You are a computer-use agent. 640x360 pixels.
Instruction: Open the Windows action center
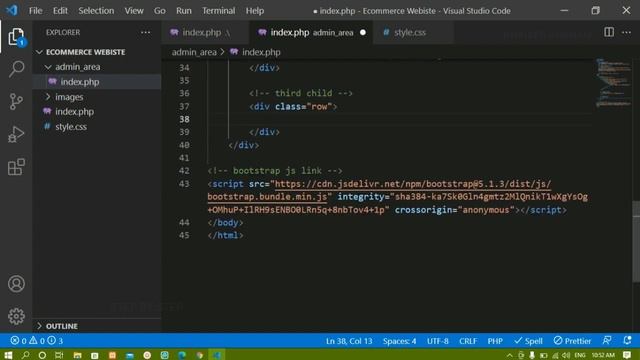pos(627,355)
